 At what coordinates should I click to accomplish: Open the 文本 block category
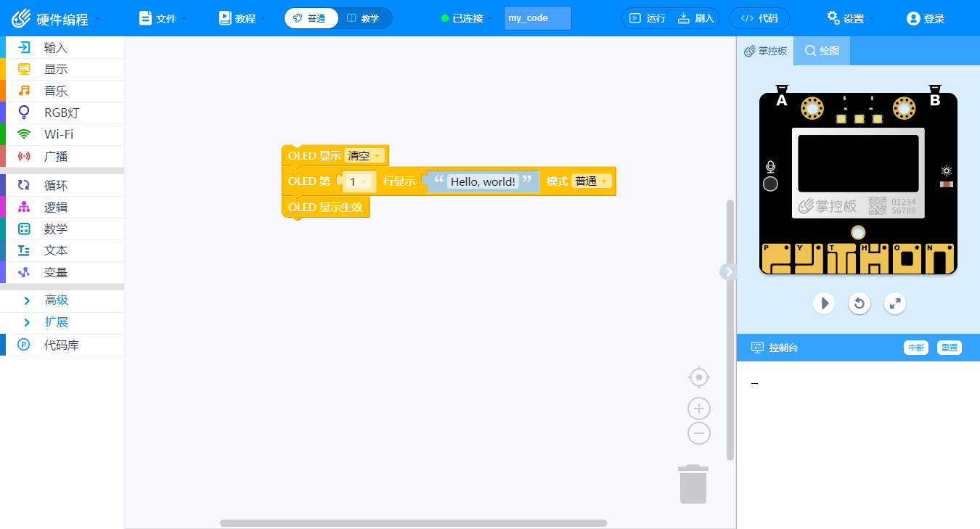62,251
